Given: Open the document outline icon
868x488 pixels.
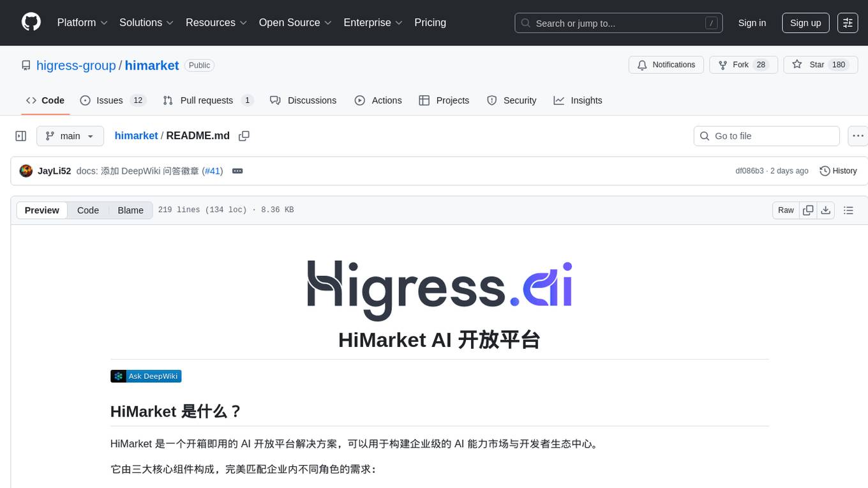Looking at the screenshot, I should pyautogui.click(x=848, y=210).
